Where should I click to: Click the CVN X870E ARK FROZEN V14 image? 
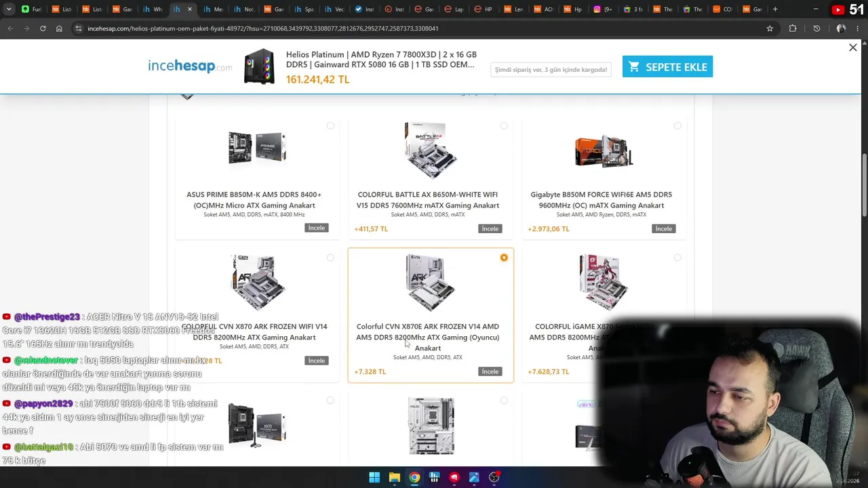431,283
